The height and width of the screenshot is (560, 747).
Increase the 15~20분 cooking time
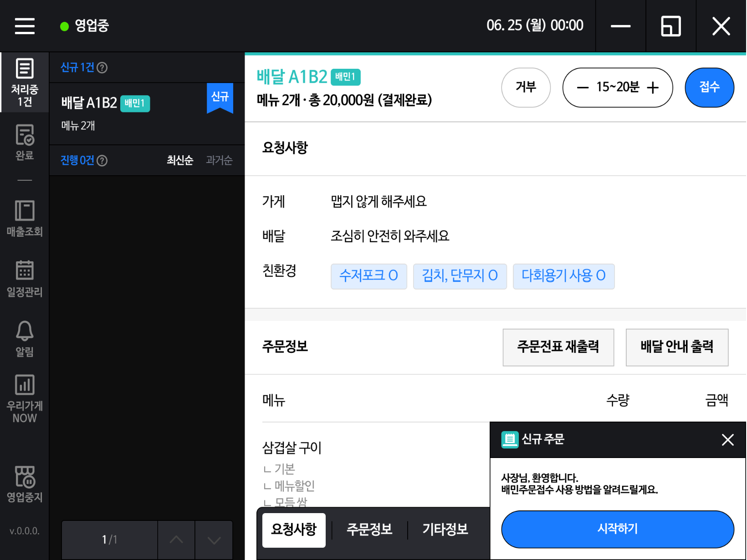coord(653,87)
